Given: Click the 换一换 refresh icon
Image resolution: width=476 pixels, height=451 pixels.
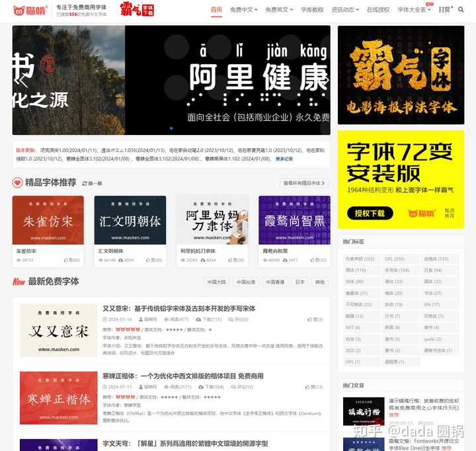Looking at the screenshot, I should (85, 183).
